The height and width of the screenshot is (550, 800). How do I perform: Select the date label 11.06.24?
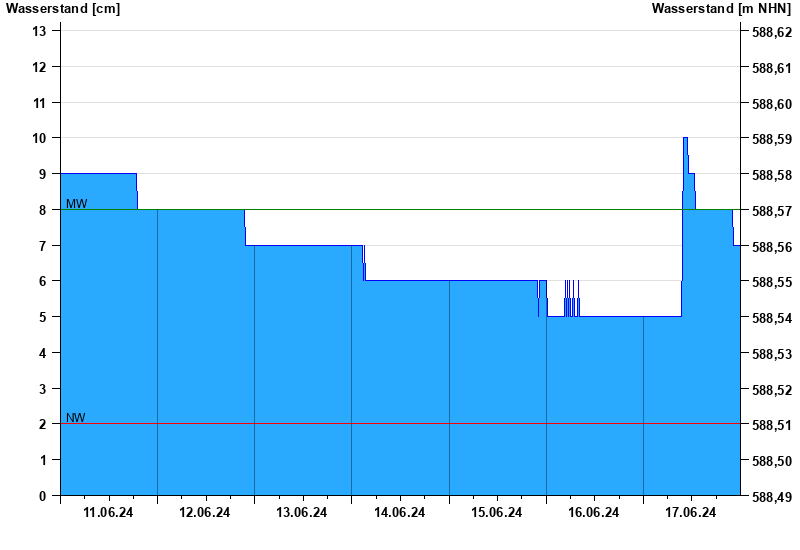[108, 512]
